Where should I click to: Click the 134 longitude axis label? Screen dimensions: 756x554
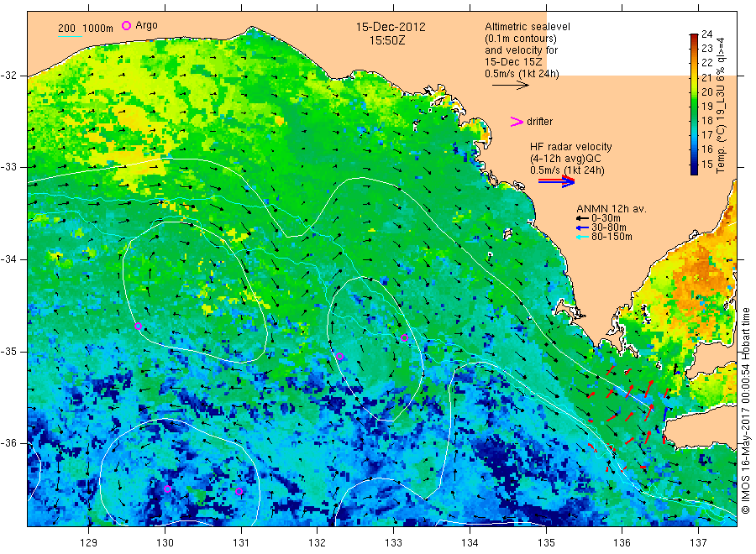[x=470, y=543]
